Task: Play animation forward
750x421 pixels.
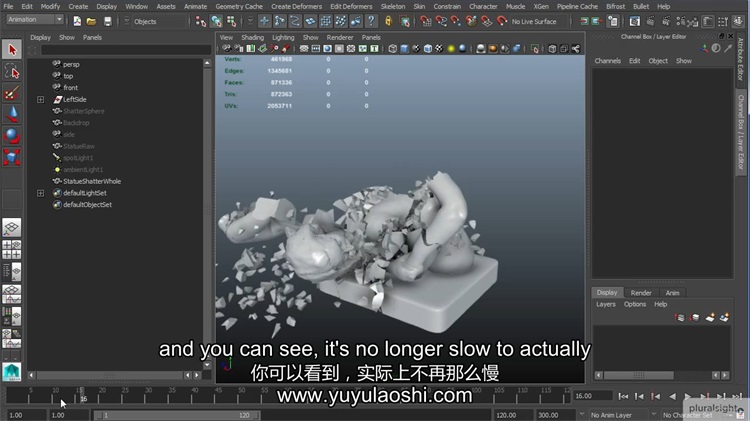Action: click(688, 396)
